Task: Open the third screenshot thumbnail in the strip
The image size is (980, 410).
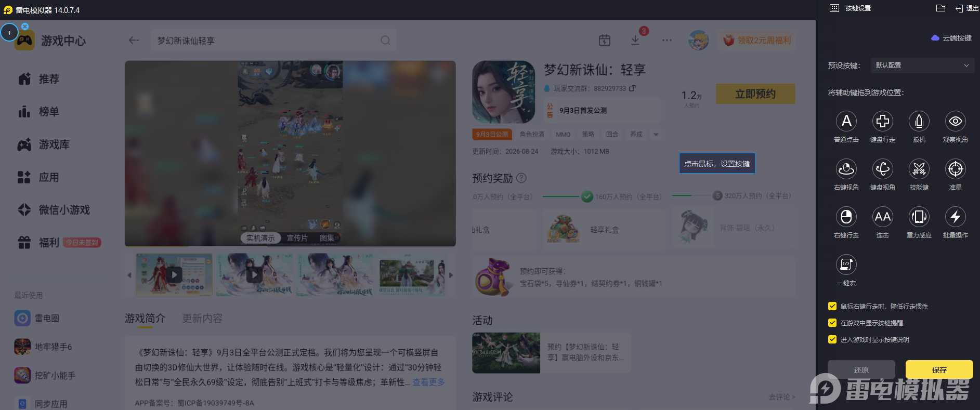Action: [x=335, y=275]
